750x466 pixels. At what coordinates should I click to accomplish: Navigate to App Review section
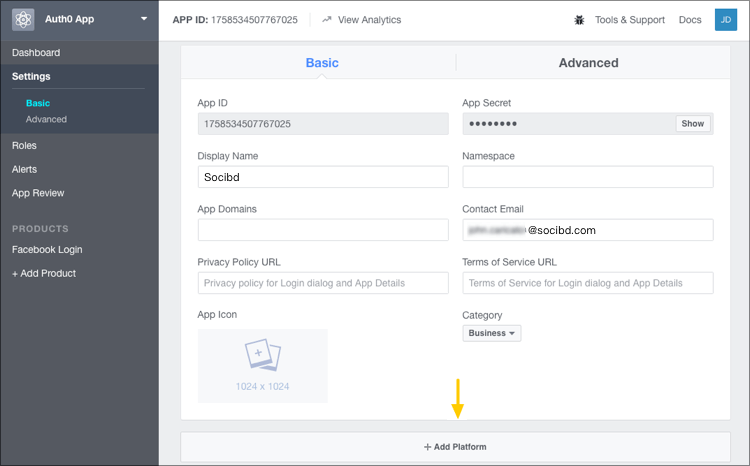coord(38,193)
